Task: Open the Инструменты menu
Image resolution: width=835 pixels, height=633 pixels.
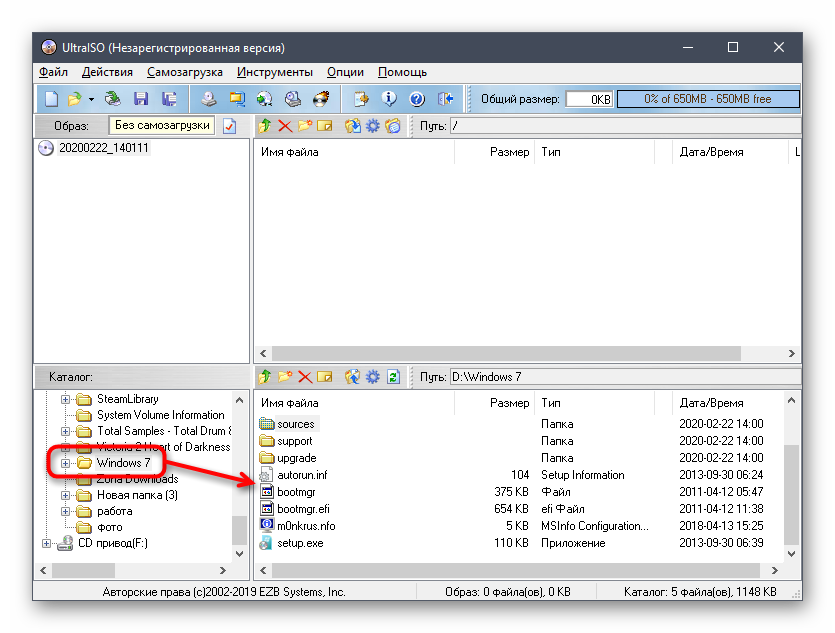Action: tap(275, 72)
